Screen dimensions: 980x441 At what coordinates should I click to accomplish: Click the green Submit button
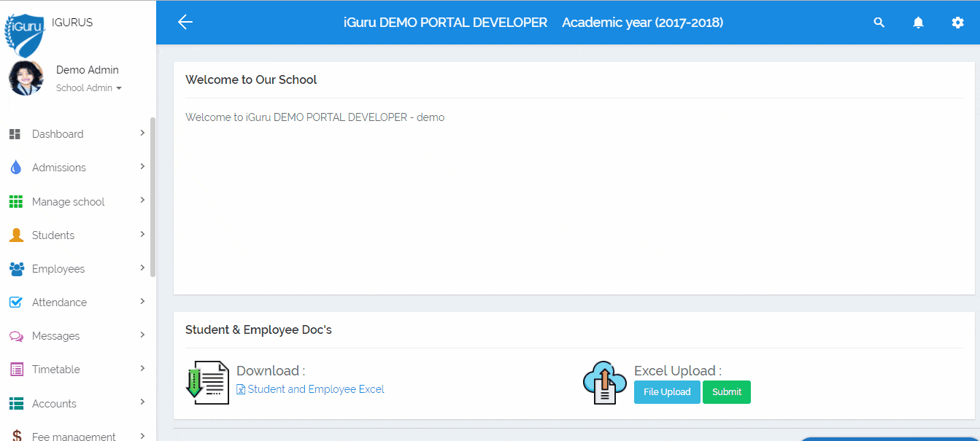(727, 392)
